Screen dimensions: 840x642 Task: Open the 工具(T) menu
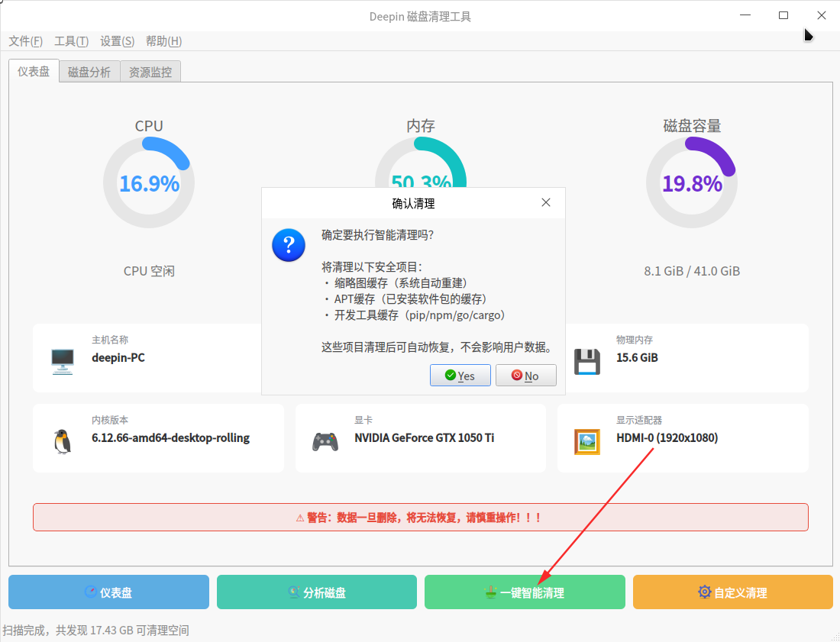click(71, 41)
